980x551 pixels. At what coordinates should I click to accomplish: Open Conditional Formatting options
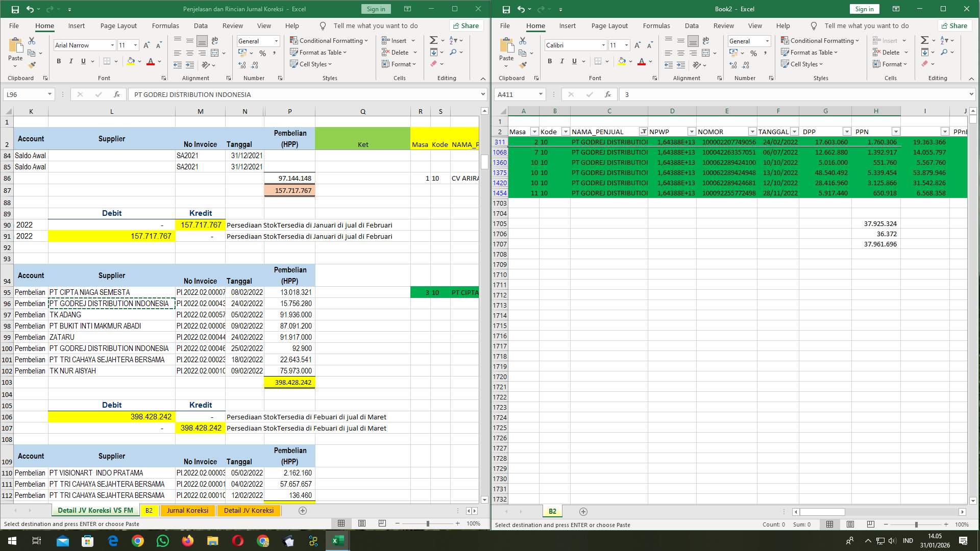click(329, 40)
